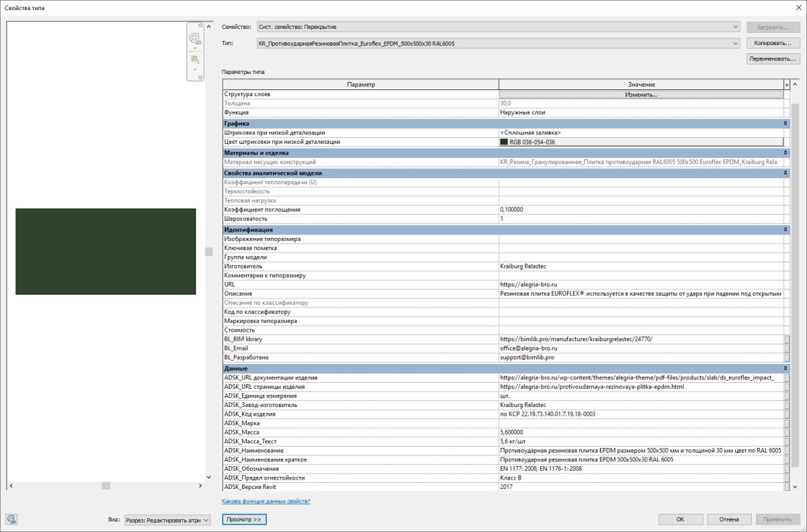Close the preview navigation bar with the small X
Viewport: 807px width, 532px height.
tap(200, 26)
